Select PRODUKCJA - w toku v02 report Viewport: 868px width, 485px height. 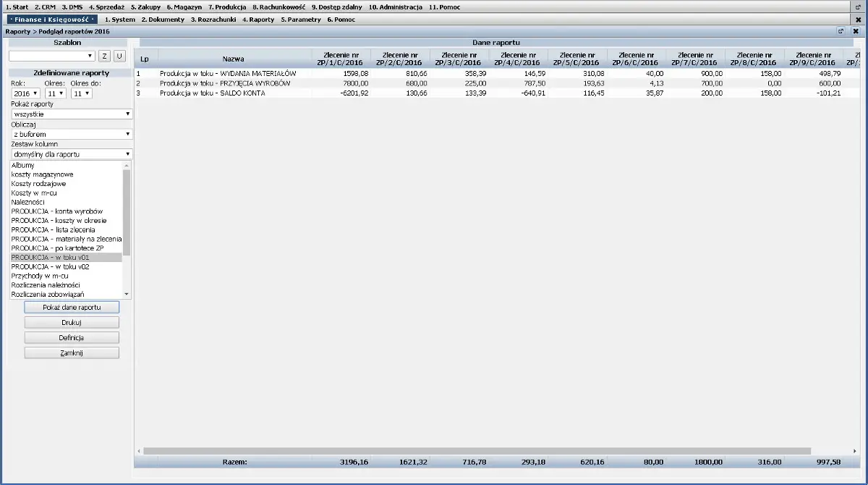pos(50,266)
